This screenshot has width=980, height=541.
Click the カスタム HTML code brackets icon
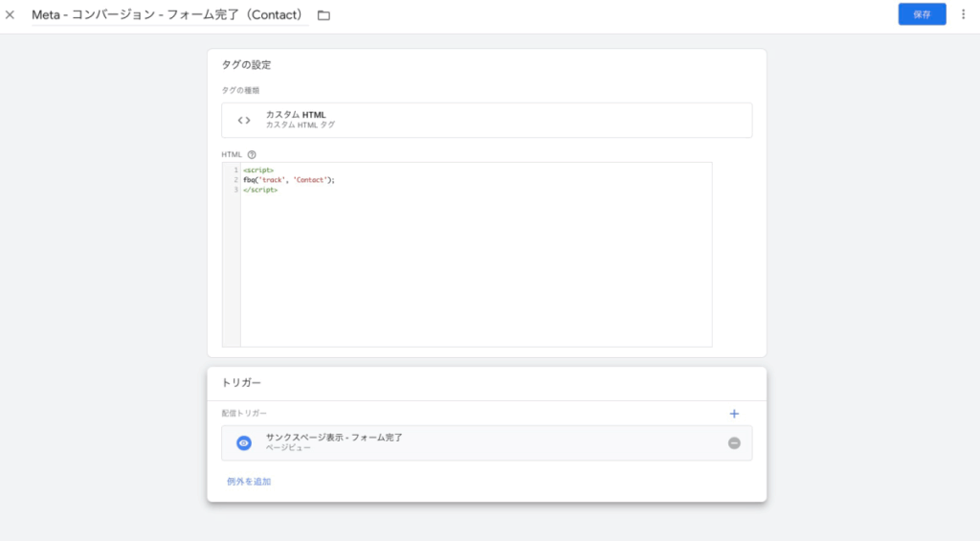(x=244, y=120)
